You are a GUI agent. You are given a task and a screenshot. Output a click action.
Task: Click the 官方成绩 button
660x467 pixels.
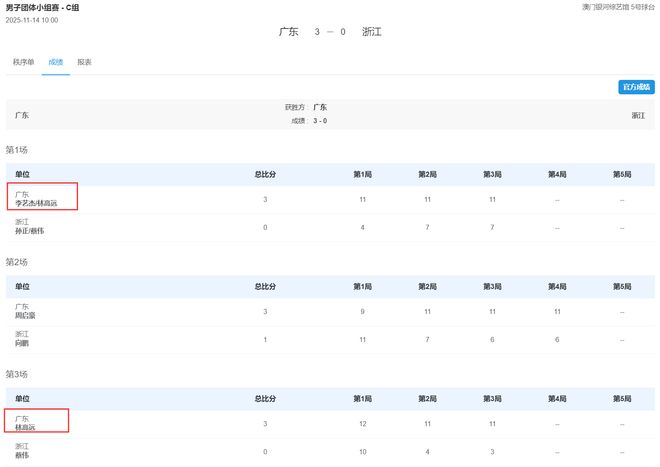(x=637, y=87)
